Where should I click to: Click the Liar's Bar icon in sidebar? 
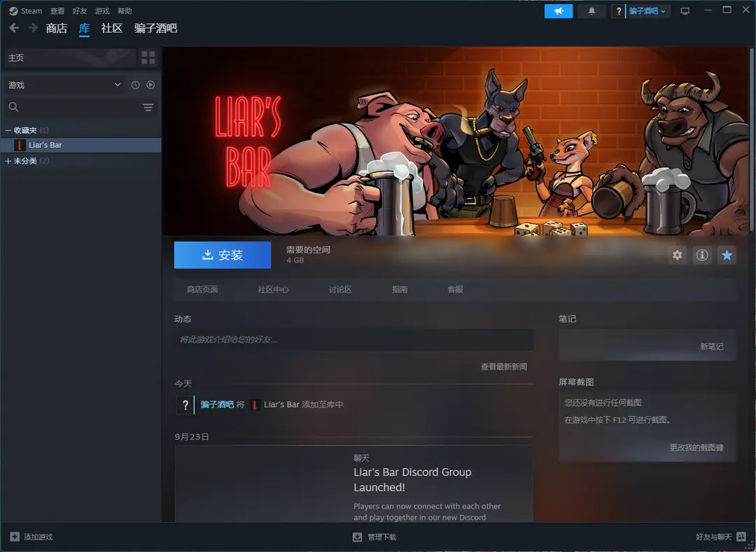(x=20, y=145)
